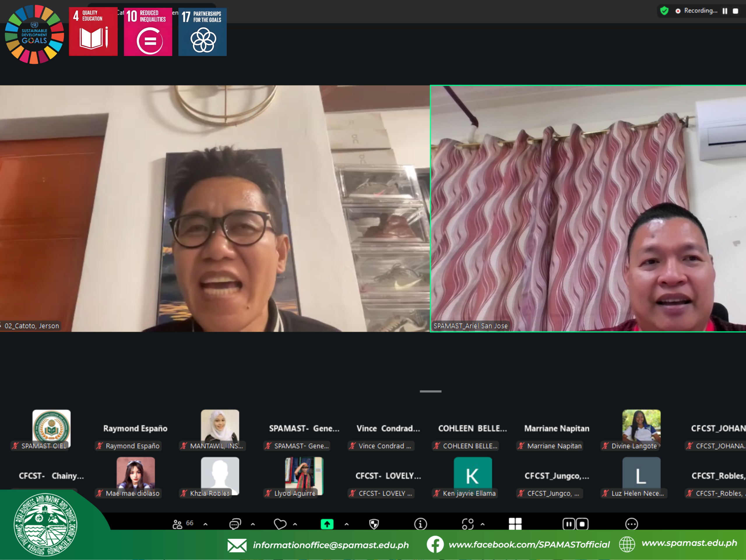Expand the arrow next to participants count
The image size is (746, 560).
[x=205, y=524]
